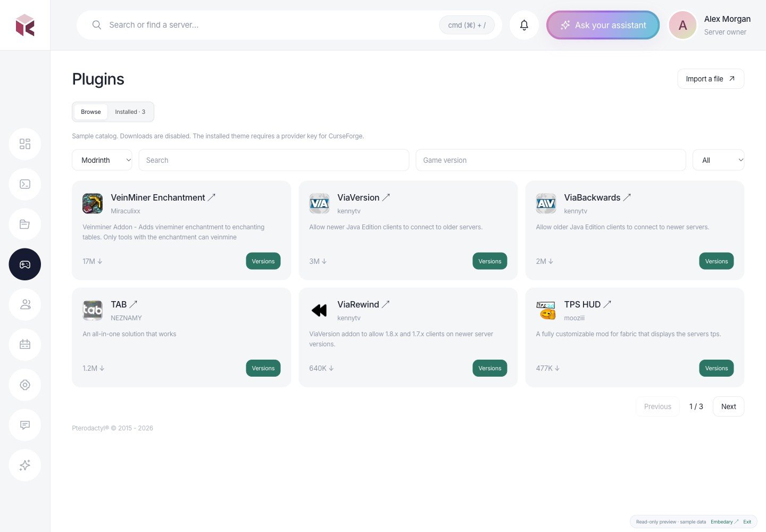Select the game controller plugins icon
Screen dimensions: 766x532
[25, 264]
